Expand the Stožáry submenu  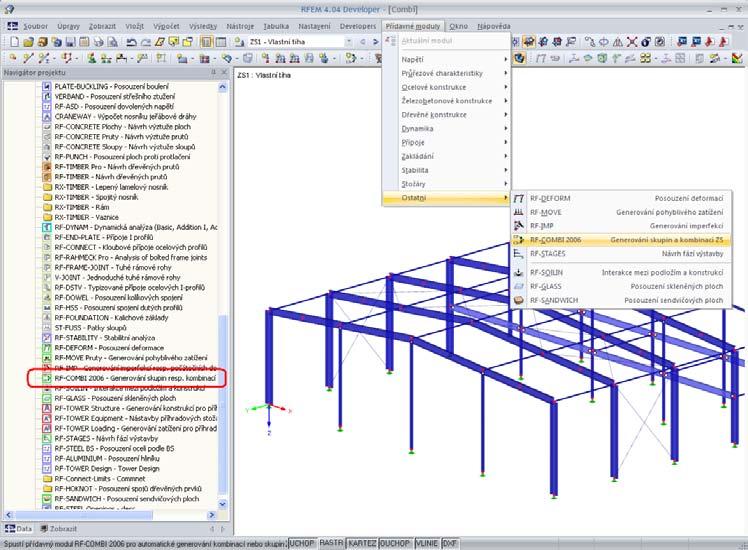click(x=447, y=184)
